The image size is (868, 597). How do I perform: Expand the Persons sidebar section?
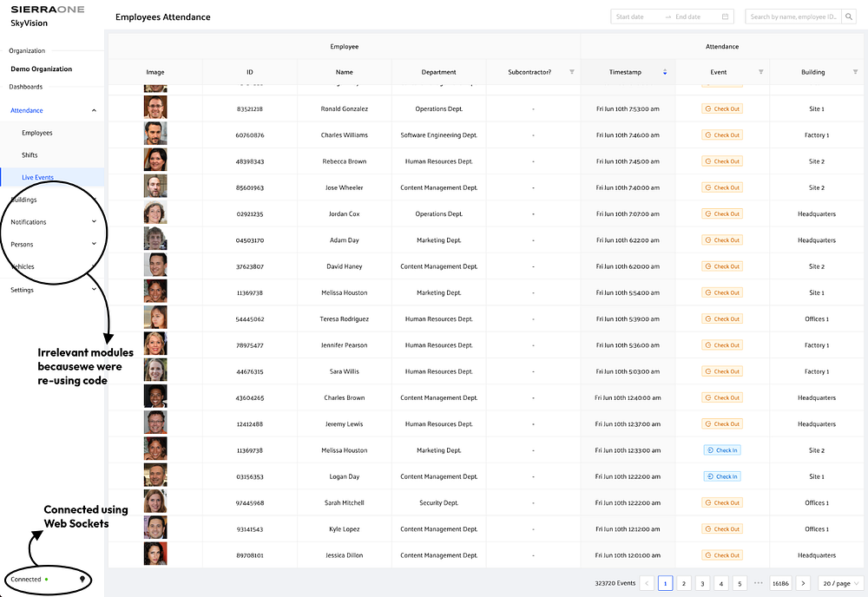[94, 245]
